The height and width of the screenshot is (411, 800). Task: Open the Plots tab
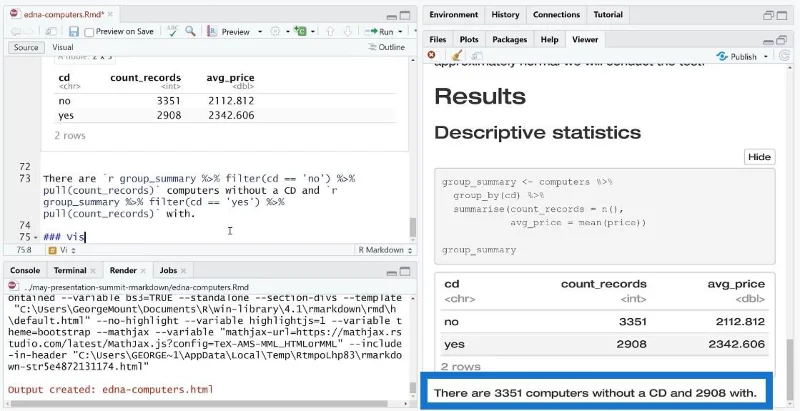pyautogui.click(x=469, y=39)
